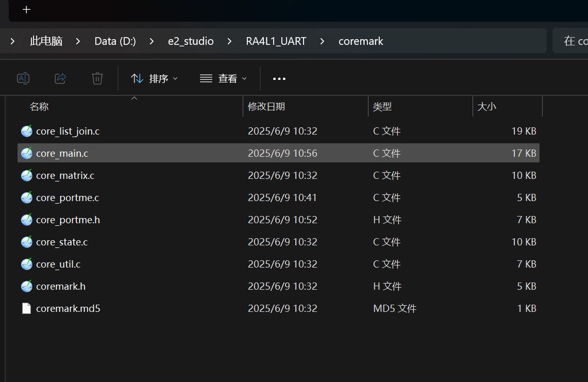588x382 pixels.
Task: Click the file icon of core_main.c
Action: click(27, 153)
